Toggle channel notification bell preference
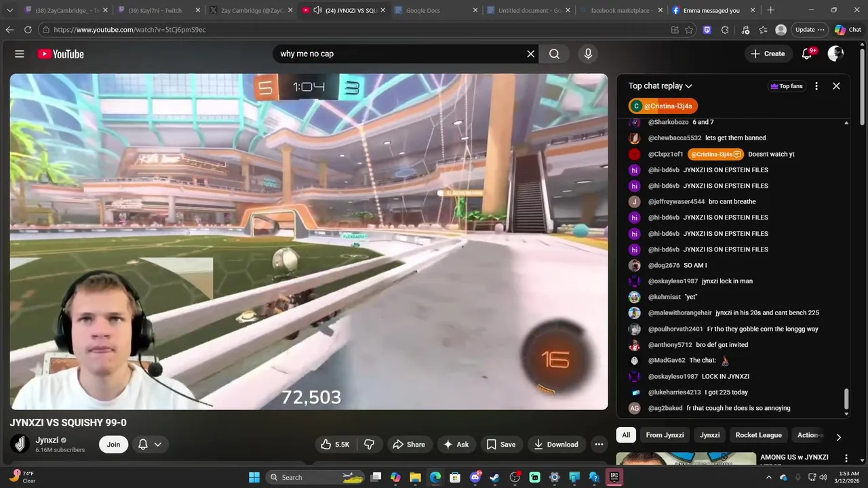The image size is (868, 488). click(143, 445)
